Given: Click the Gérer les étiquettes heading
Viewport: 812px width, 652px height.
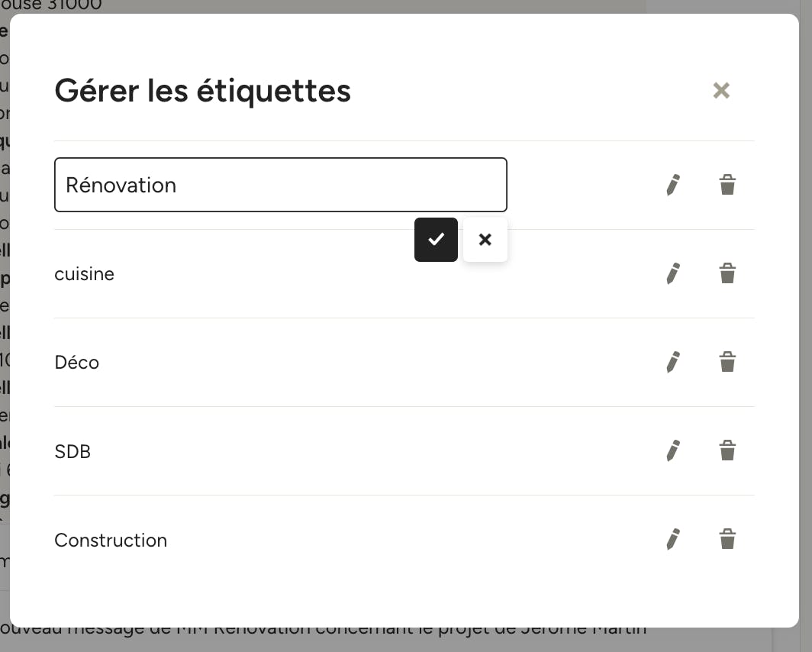Looking at the screenshot, I should pyautogui.click(x=202, y=91).
